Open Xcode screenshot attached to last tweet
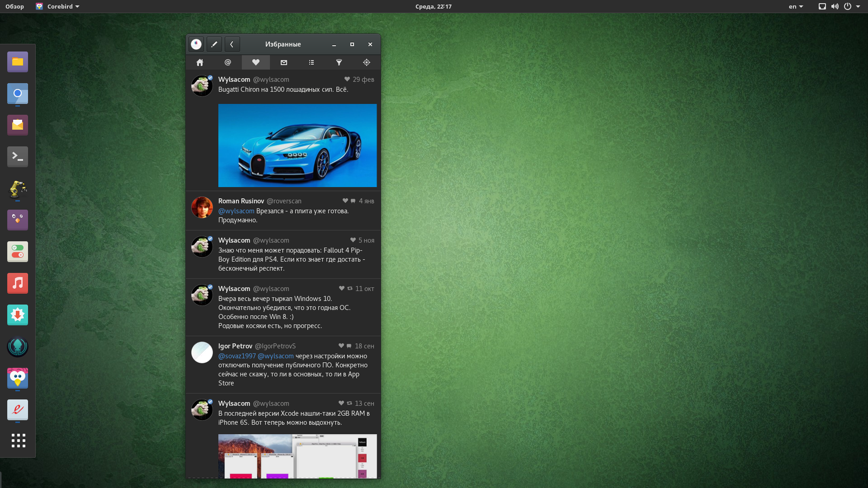This screenshot has height=488, width=868. click(x=297, y=456)
